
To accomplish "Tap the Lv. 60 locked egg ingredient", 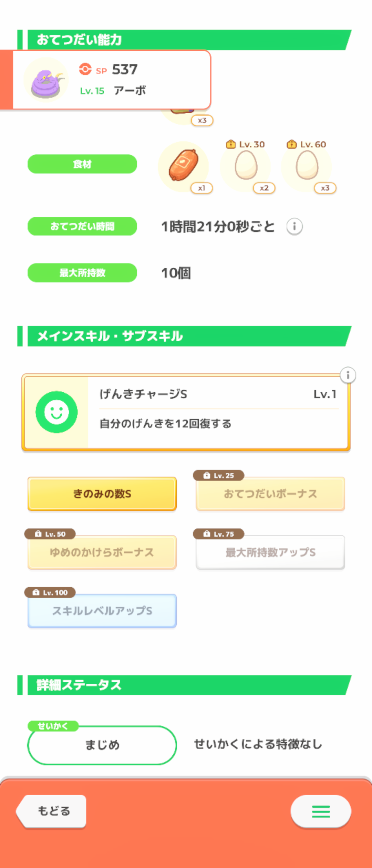I will (x=307, y=166).
